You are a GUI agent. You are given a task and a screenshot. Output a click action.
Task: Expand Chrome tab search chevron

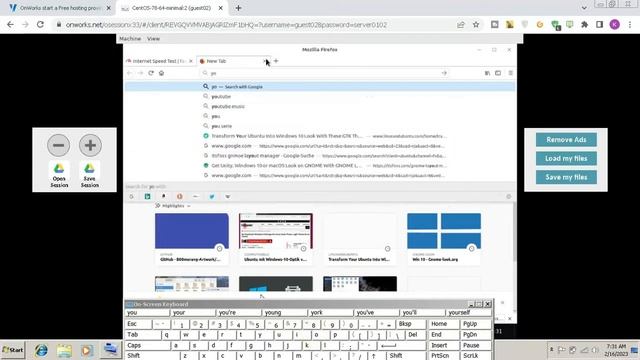tap(584, 8)
